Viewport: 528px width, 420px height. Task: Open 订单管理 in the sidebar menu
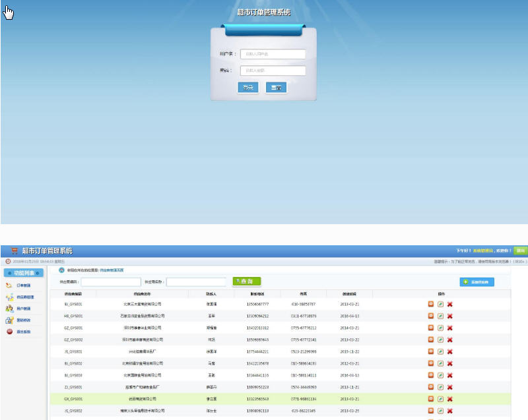[x=23, y=285]
